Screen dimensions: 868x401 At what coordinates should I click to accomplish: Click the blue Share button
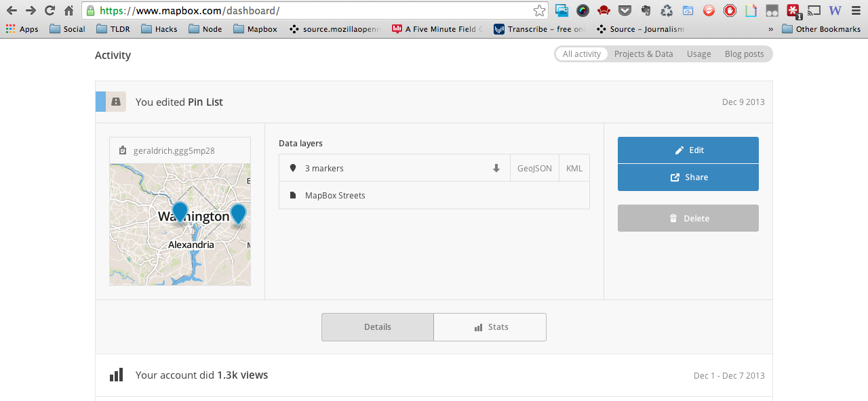(x=688, y=177)
